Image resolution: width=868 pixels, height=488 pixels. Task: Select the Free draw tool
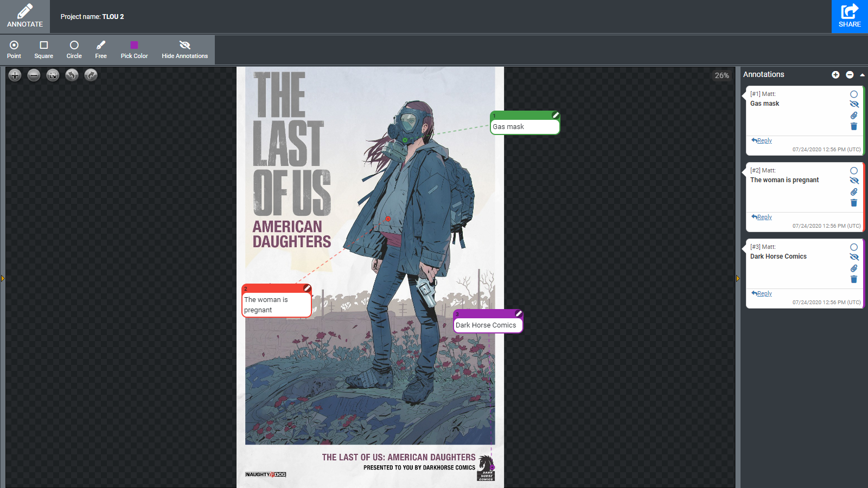[x=101, y=49]
